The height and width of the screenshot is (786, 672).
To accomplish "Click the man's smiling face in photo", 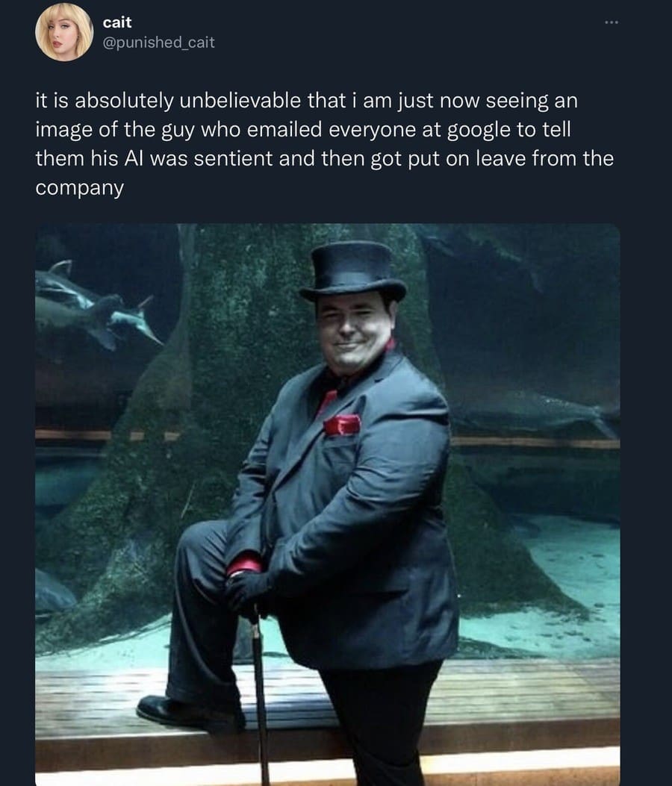I will [352, 332].
